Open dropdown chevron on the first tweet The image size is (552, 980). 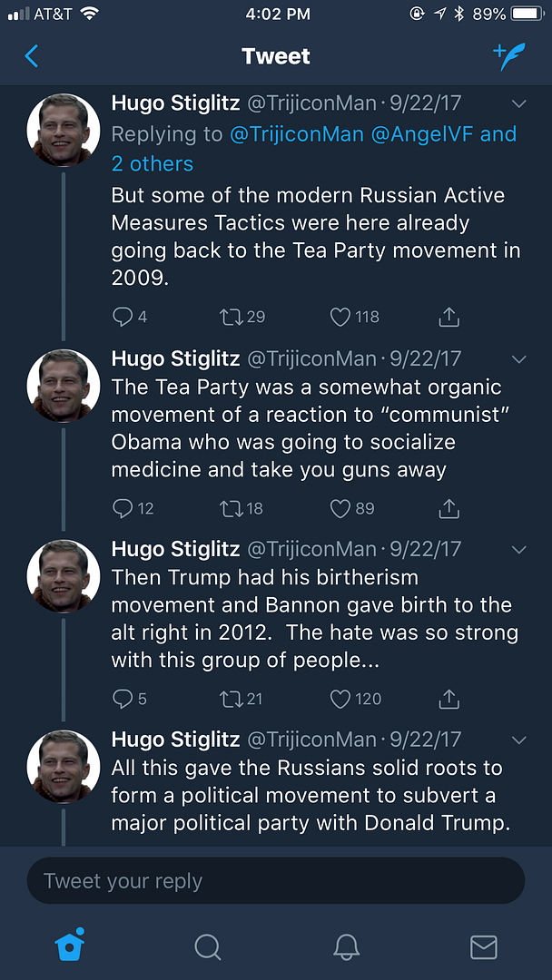[519, 103]
